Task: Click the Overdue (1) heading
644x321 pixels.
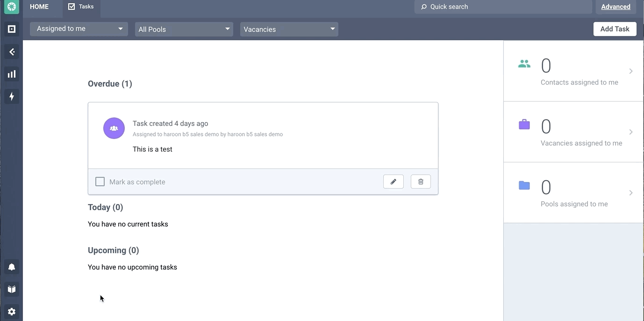Action: [x=110, y=84]
